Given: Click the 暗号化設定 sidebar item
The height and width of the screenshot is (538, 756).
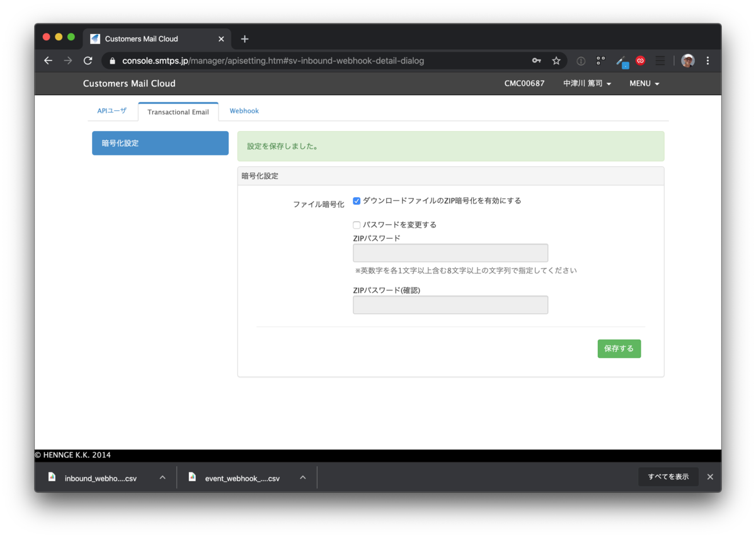Looking at the screenshot, I should (x=160, y=143).
